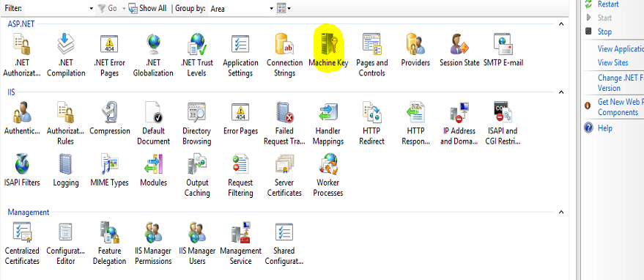Click Get New Web Platform Components
Viewport: 644px width, 280px height.
coord(621,107)
